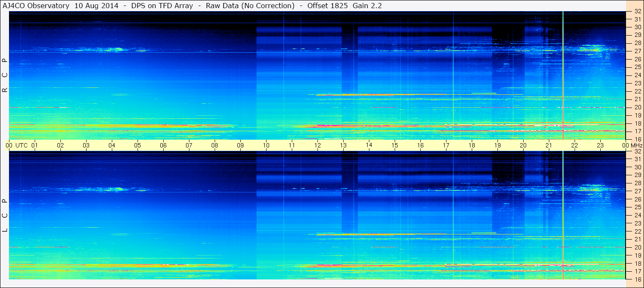Select hour "03" on the time axis
The width and height of the screenshot is (644, 288).
[86, 145]
